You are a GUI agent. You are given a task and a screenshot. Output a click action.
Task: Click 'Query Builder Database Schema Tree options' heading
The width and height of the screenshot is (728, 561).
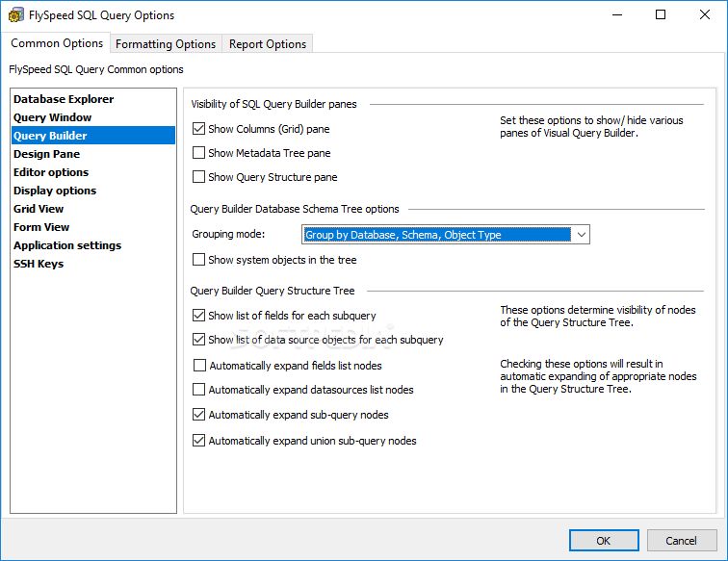coord(295,209)
